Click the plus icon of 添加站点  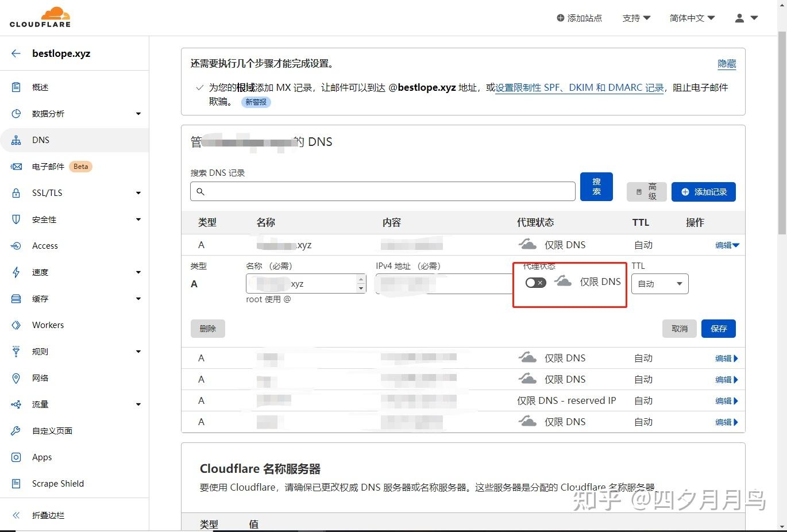[561, 18]
